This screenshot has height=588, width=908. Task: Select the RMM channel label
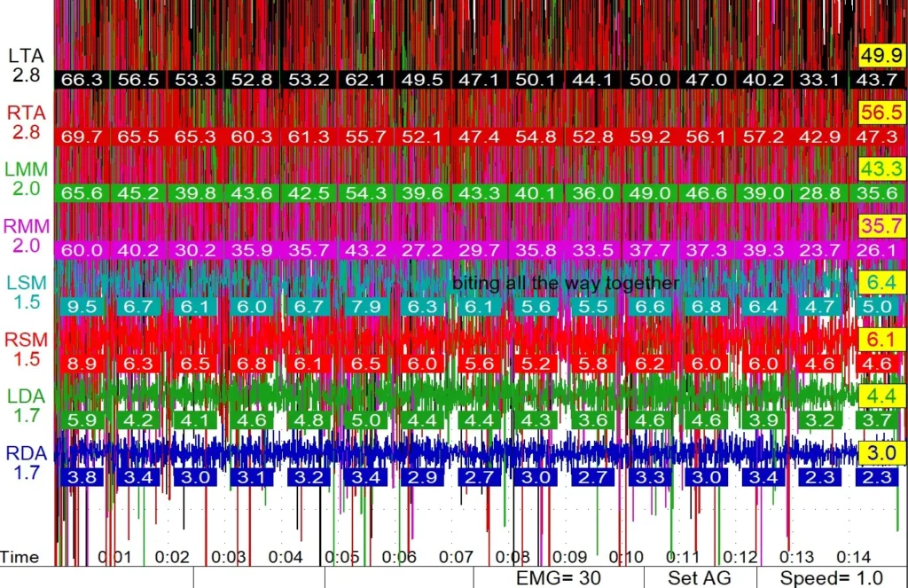(x=26, y=226)
